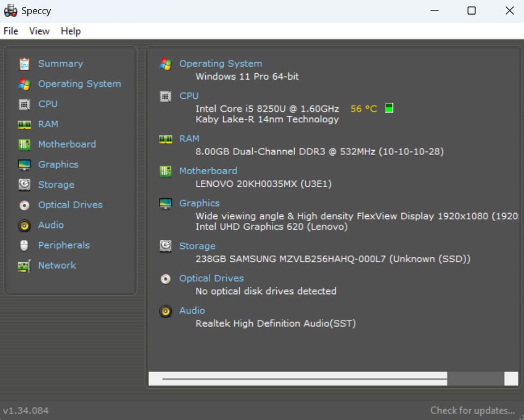
Task: Click the text Intel Core i5 8250U @ 1.60GHz
Action: [x=267, y=109]
